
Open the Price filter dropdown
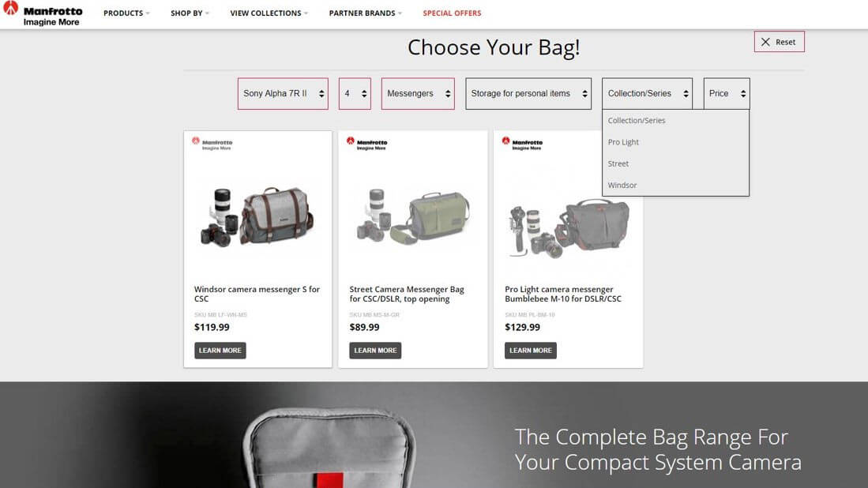pos(727,93)
